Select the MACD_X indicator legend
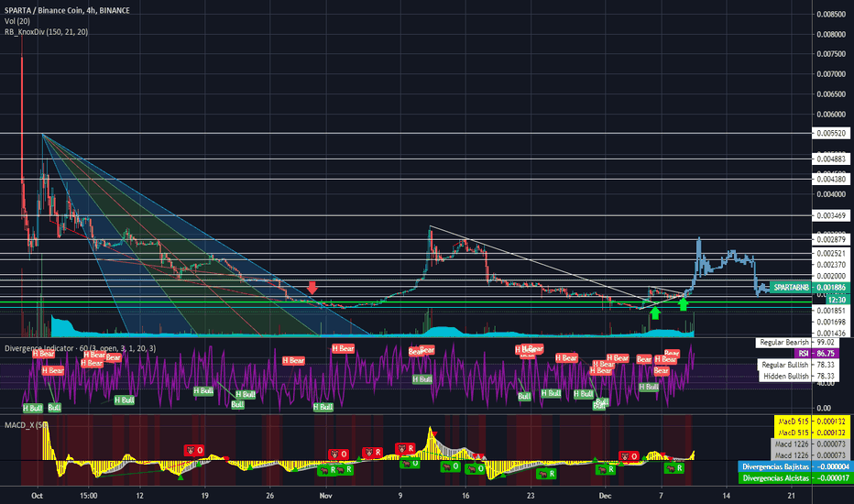 [27, 424]
